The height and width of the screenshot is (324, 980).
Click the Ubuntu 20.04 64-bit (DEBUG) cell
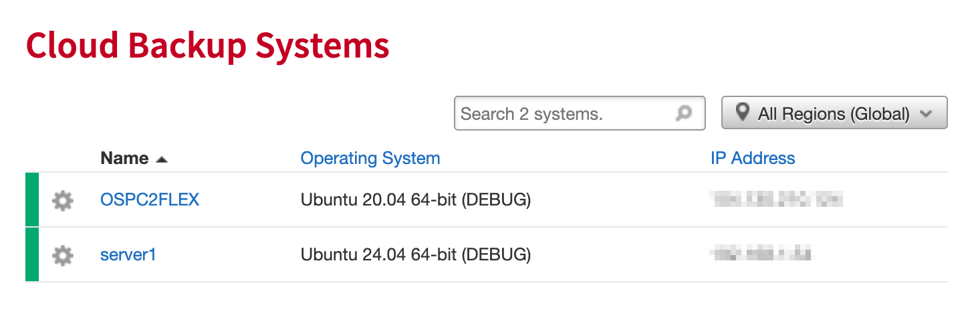point(416,199)
